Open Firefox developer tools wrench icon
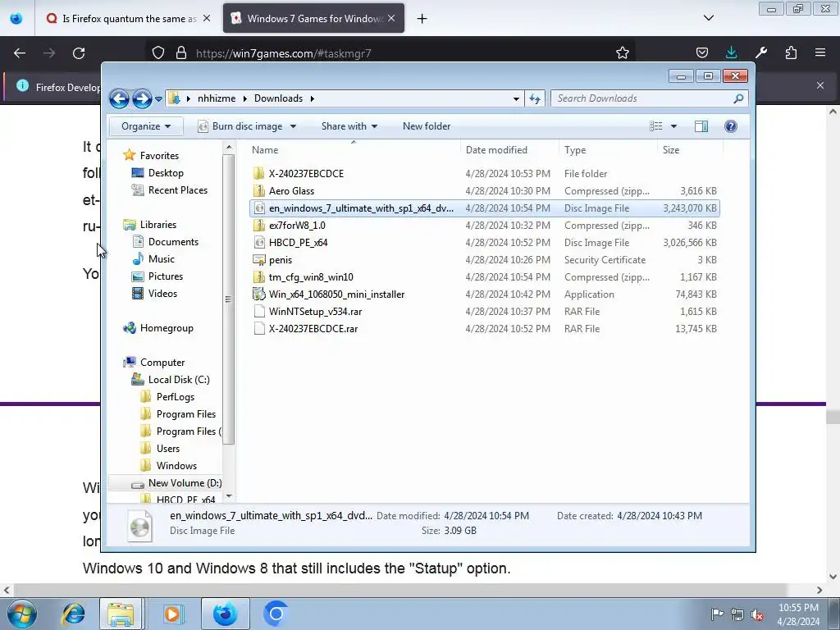Viewport: 840px width, 630px height. pyautogui.click(x=761, y=52)
